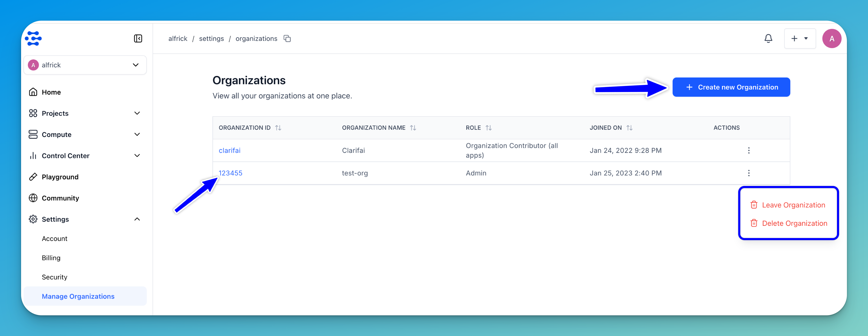Click the Clarifai logo
This screenshot has height=336, width=868.
point(33,38)
